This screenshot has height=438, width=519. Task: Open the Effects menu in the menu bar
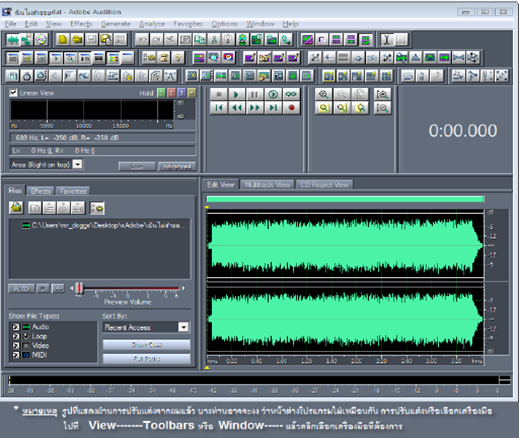click(x=81, y=24)
